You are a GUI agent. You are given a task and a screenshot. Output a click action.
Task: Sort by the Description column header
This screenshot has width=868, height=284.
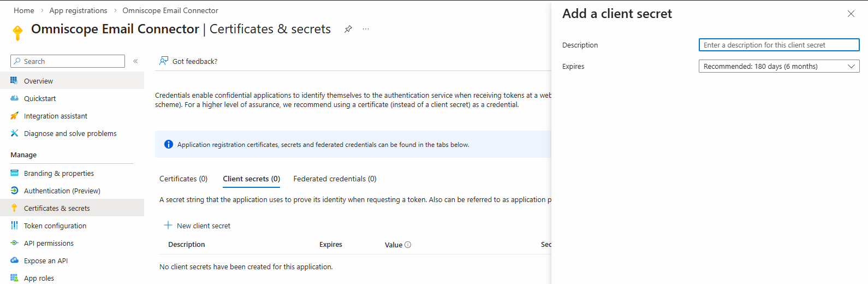pos(187,245)
